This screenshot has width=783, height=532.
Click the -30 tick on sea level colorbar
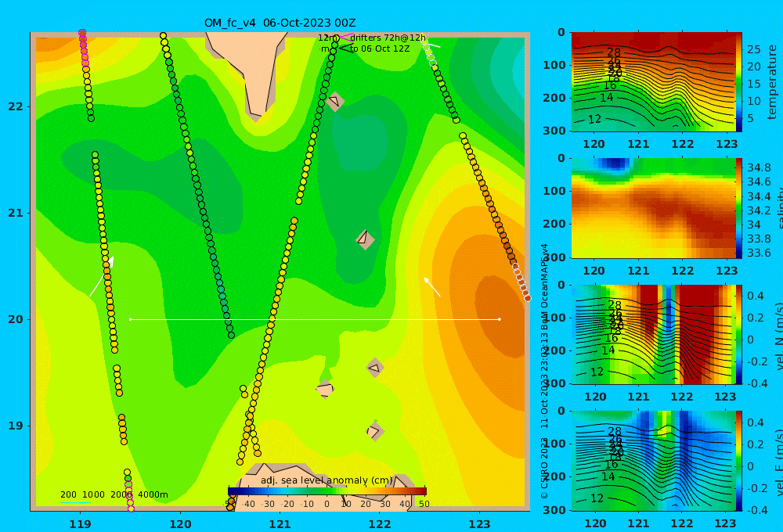pos(268,504)
